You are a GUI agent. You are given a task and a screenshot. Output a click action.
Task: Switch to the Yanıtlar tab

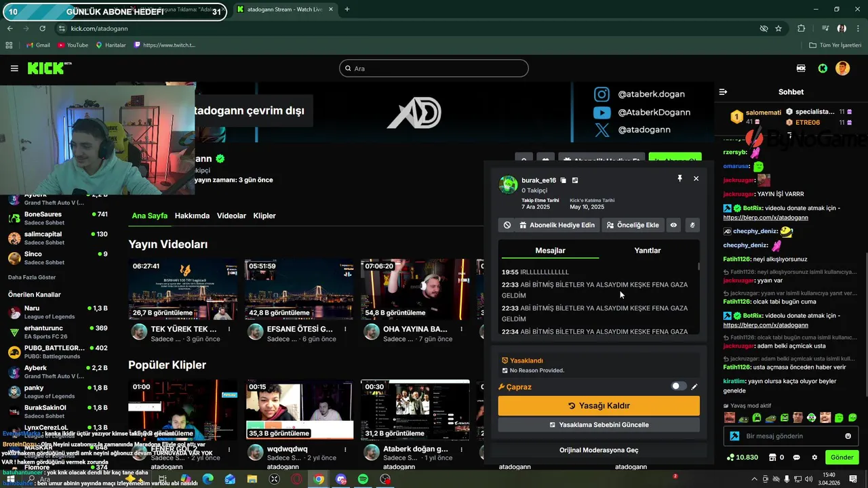point(648,250)
